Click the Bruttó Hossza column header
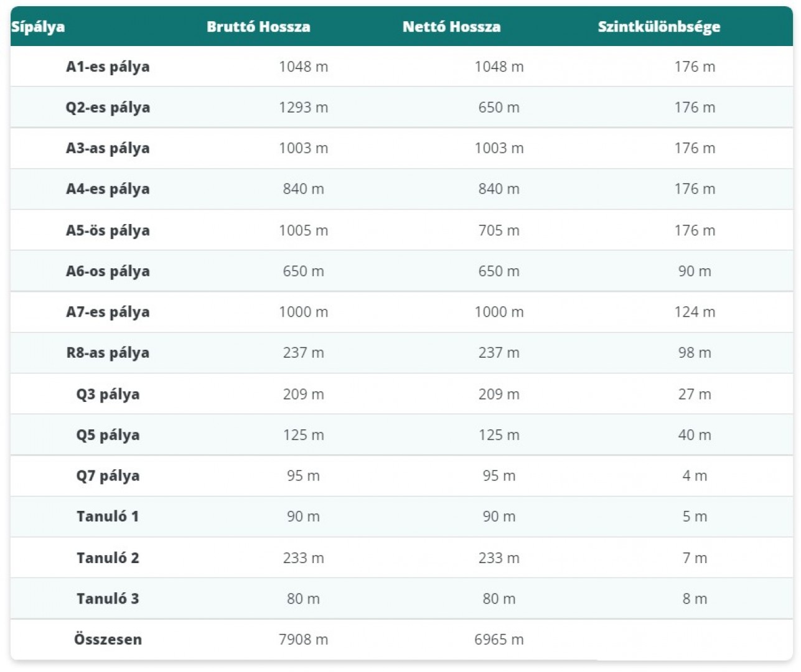This screenshot has height=672, width=801. [x=258, y=27]
